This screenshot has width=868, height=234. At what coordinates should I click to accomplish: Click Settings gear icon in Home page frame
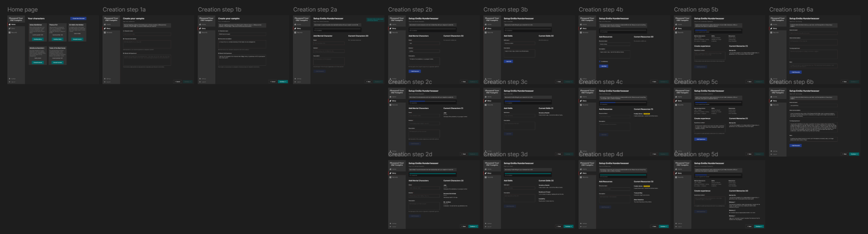click(x=10, y=79)
